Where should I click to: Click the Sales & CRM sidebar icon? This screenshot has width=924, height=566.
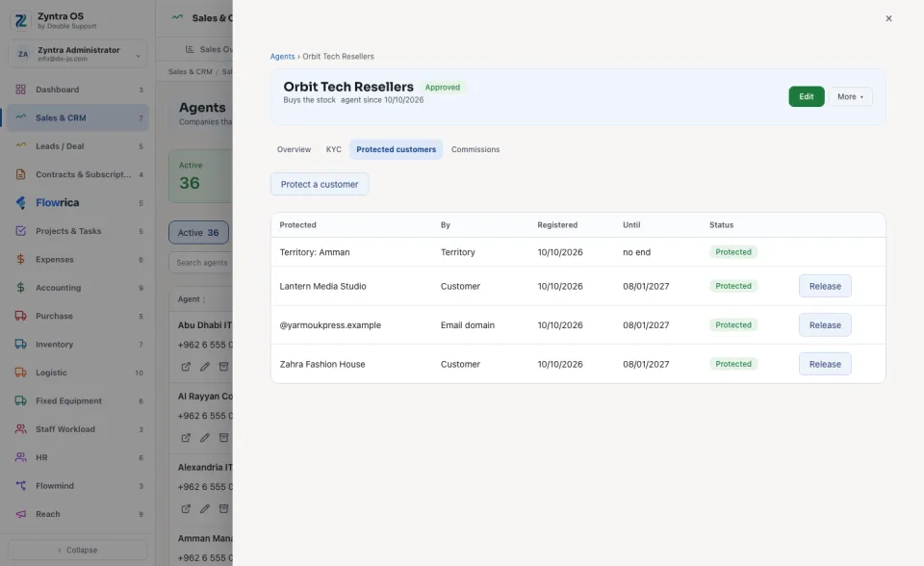[x=20, y=117]
